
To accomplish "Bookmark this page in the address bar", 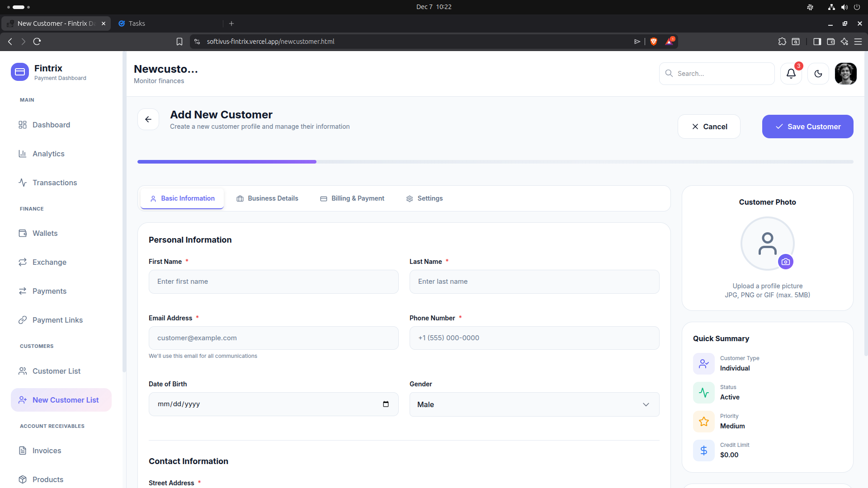I will click(x=179, y=42).
